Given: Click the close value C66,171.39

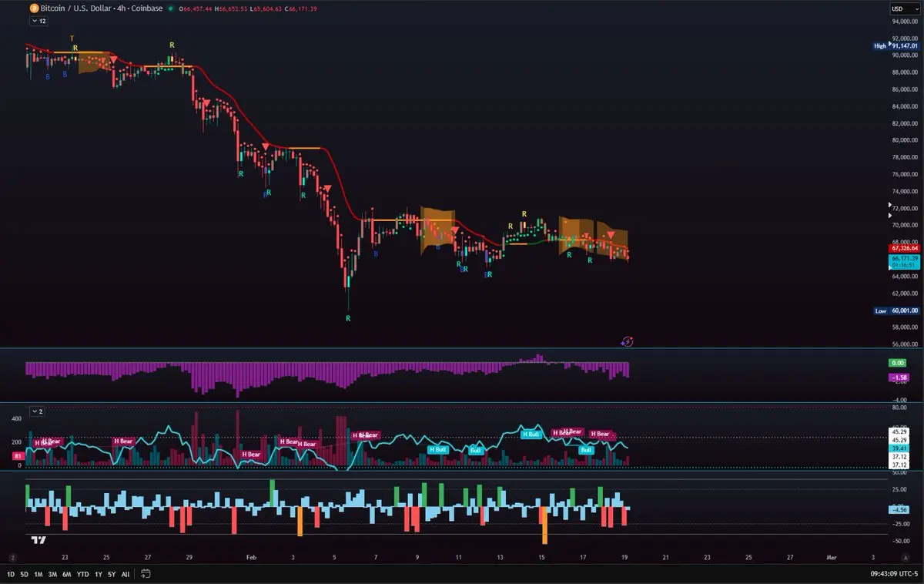Looking at the screenshot, I should click(300, 8).
